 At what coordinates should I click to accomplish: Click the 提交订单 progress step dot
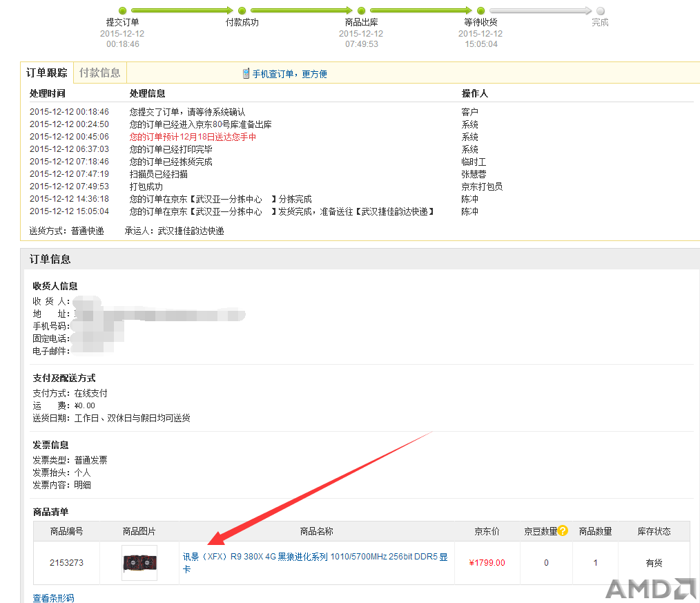click(123, 11)
